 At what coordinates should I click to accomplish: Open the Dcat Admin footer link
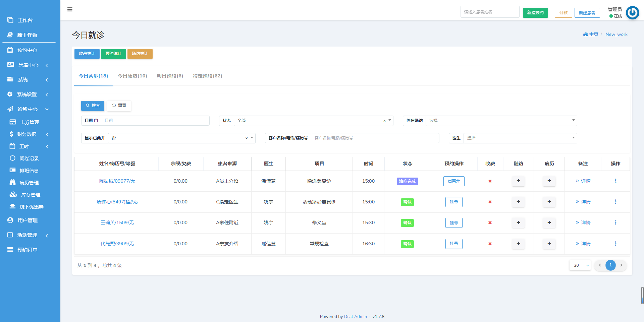[355, 317]
